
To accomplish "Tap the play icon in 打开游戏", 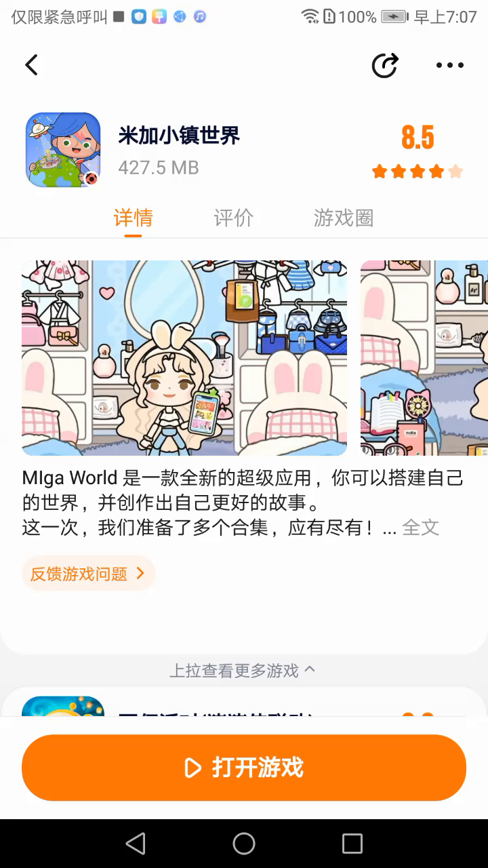I will pyautogui.click(x=193, y=768).
